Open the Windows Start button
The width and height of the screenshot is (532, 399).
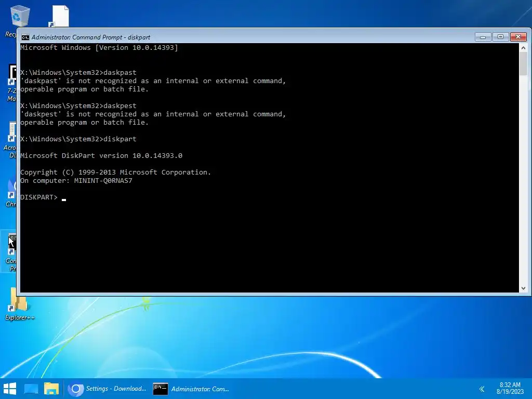click(x=10, y=389)
